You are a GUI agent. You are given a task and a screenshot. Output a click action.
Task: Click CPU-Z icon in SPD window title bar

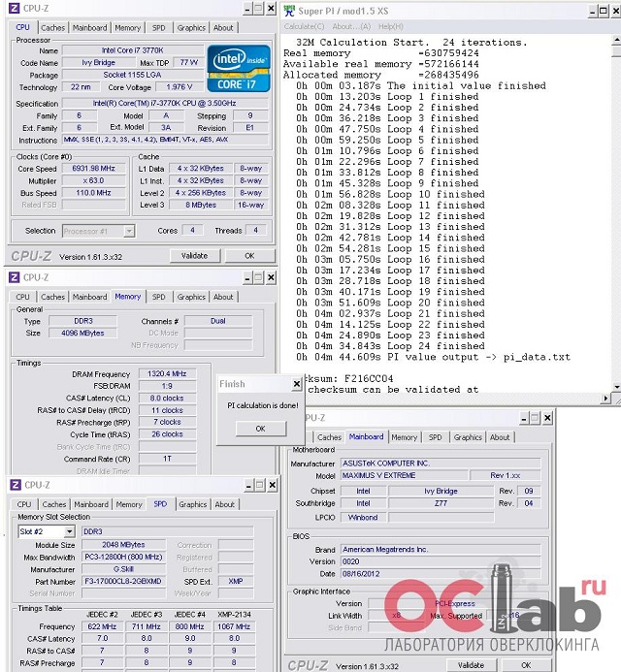[15, 485]
